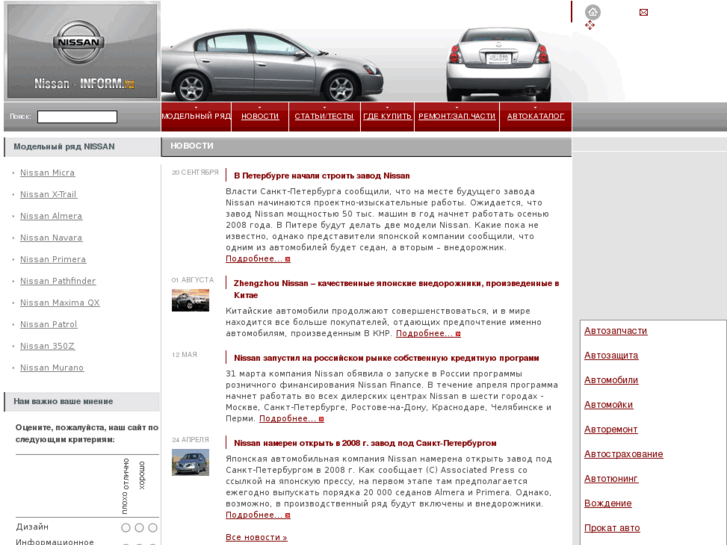Open the МОДЕЛЬНЫЙ РЯД menu
The width and height of the screenshot is (727, 545).
click(x=196, y=116)
